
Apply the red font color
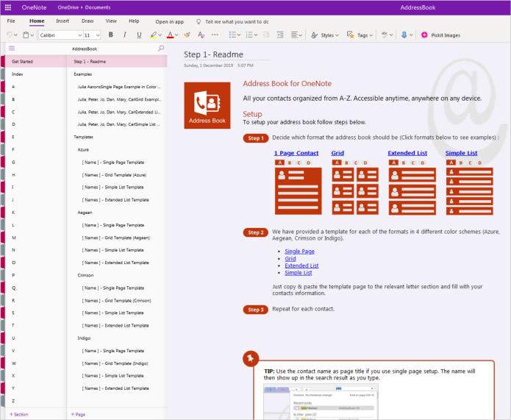pos(170,35)
